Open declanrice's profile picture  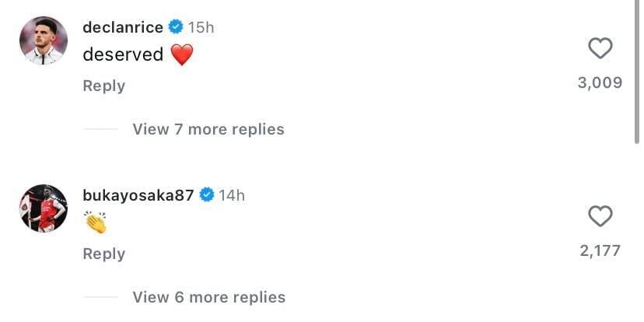[44, 40]
